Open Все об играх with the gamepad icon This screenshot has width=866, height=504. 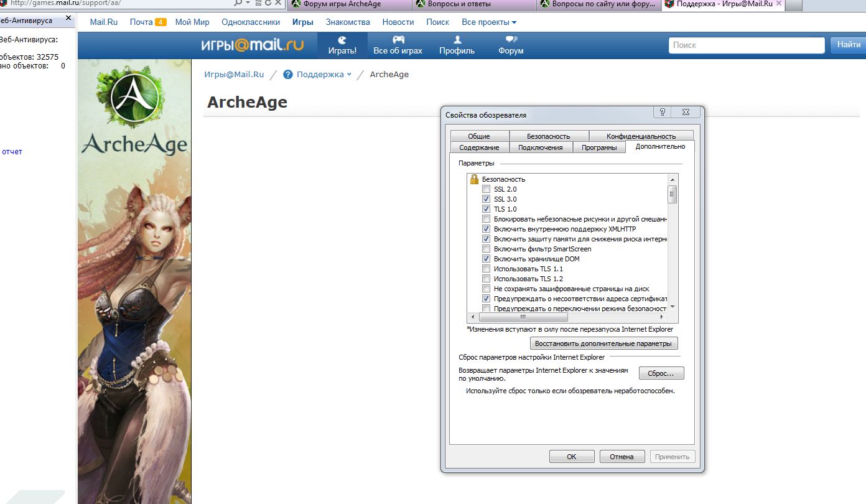click(x=398, y=45)
